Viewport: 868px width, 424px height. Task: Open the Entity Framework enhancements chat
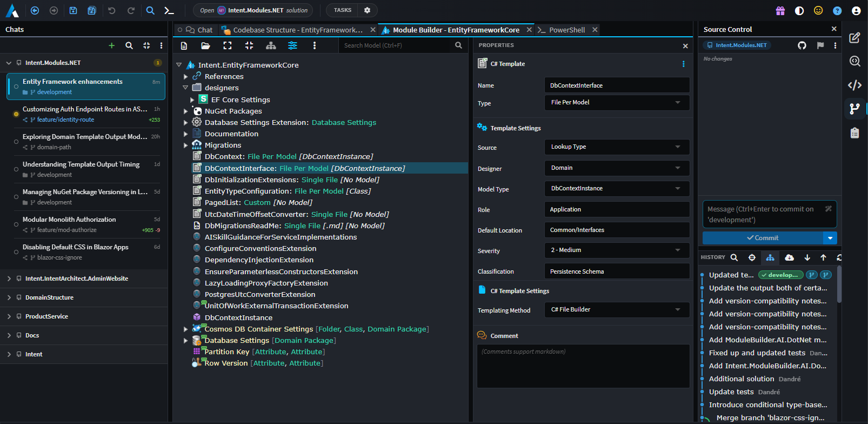[x=86, y=87]
